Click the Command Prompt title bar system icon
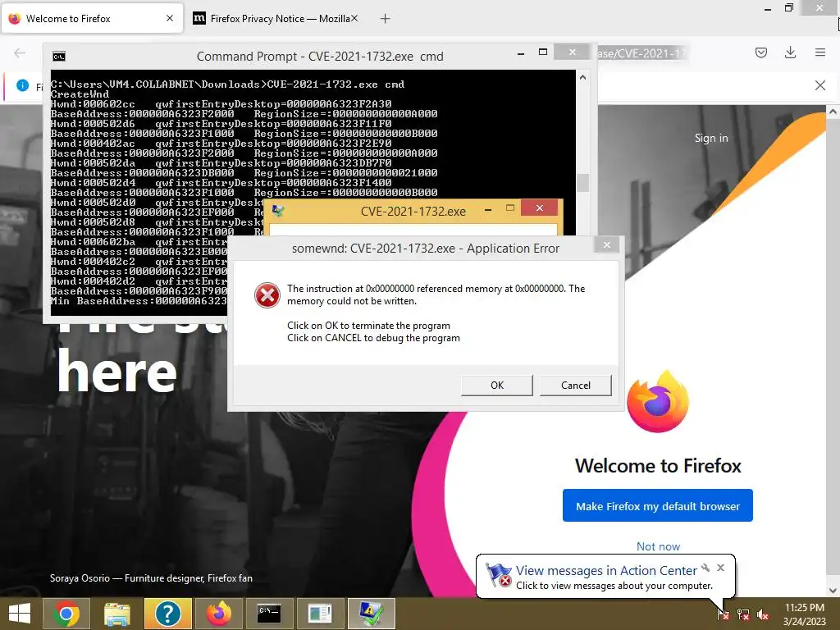This screenshot has width=840, height=630. coord(59,57)
